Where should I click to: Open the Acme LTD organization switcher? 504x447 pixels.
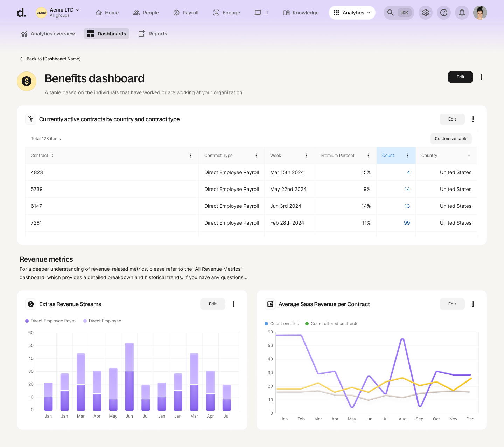[x=58, y=13]
